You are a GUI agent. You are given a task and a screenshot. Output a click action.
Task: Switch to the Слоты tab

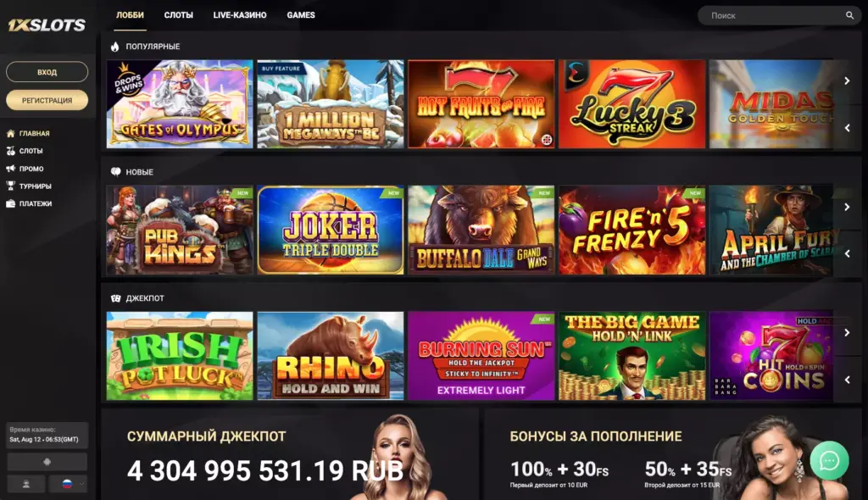(x=178, y=15)
